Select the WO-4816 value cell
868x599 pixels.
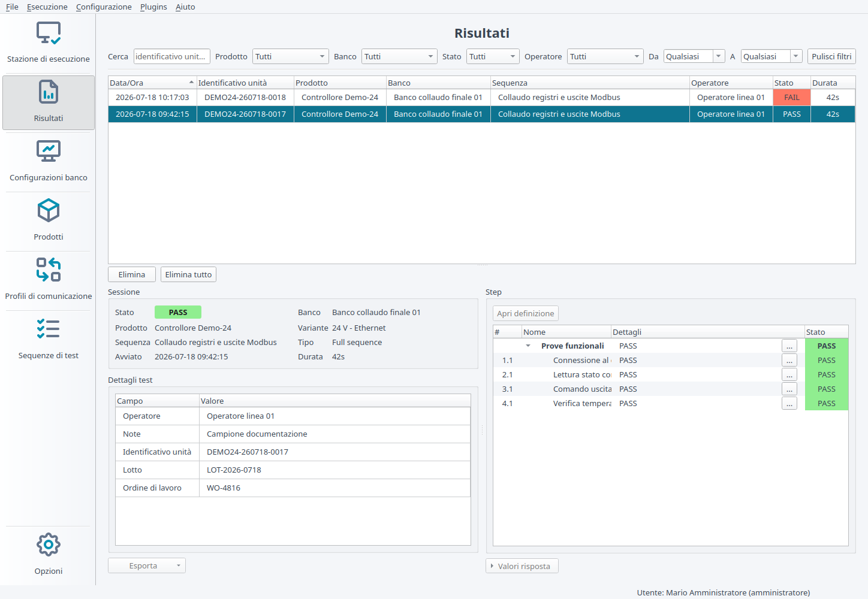334,488
